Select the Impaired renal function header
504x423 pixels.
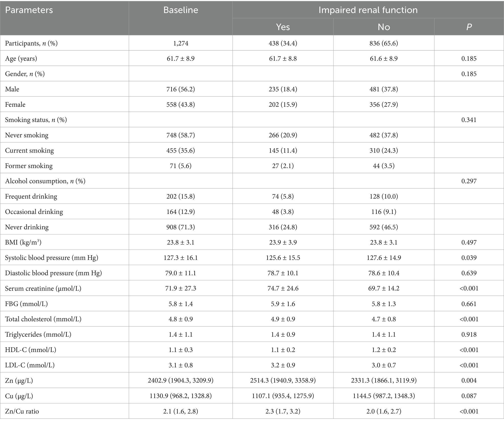(x=368, y=10)
